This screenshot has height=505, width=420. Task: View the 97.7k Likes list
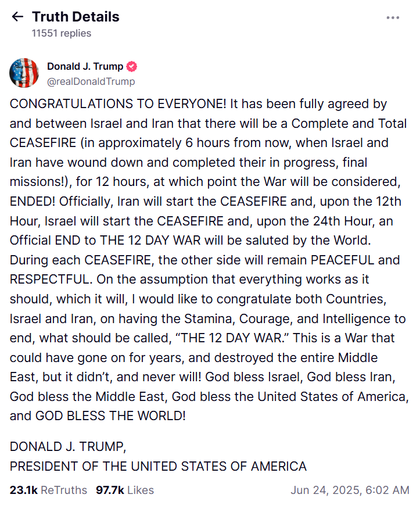125,490
